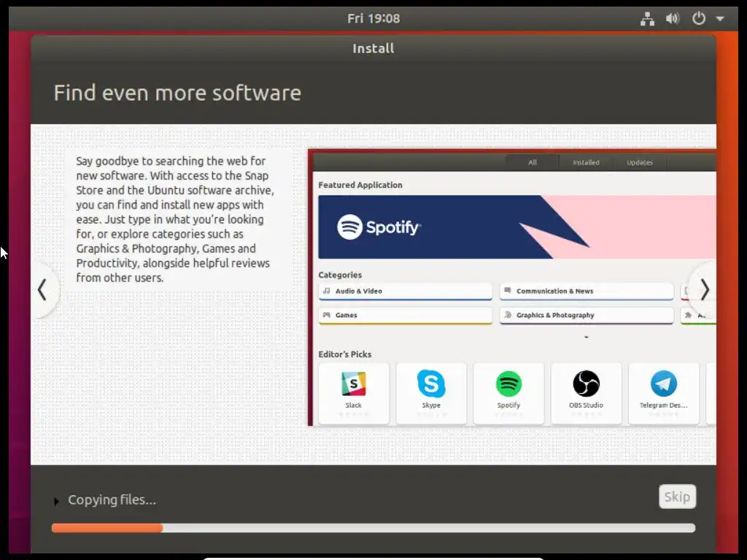Click the Telegram Desktop app icon
747x560 pixels.
(x=664, y=384)
